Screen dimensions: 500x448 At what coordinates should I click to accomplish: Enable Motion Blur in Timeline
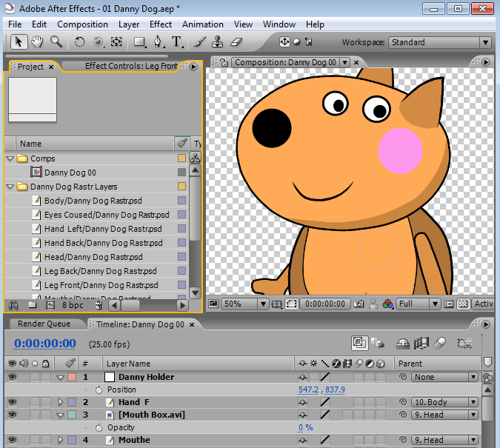coord(440,344)
